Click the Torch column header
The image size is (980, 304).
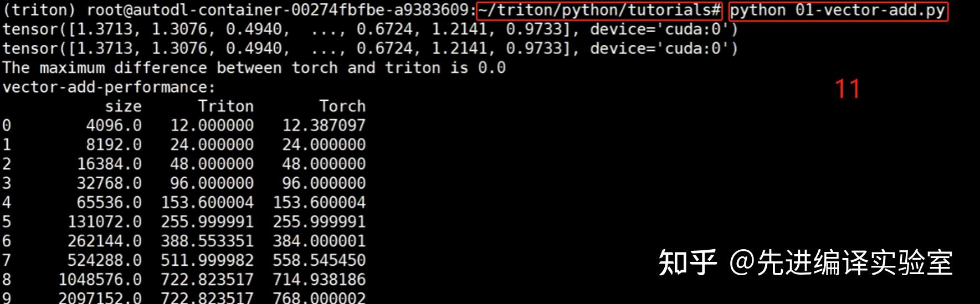[x=342, y=106]
